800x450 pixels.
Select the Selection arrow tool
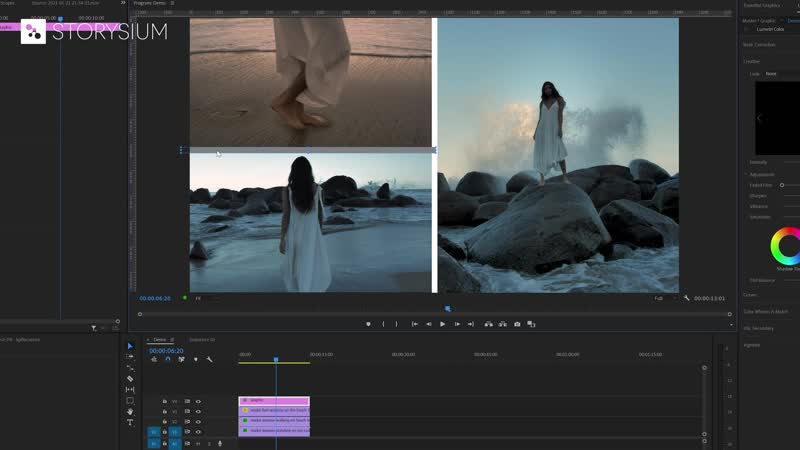(x=130, y=346)
